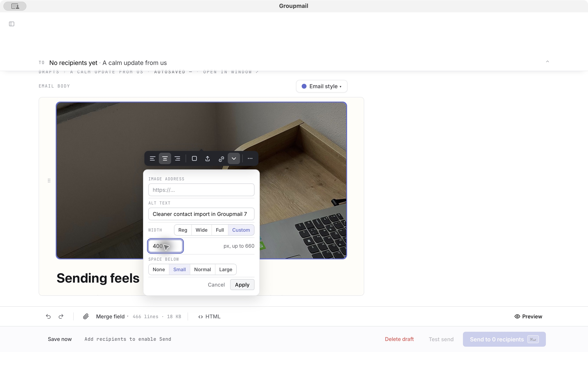
Task: Click the No recipients yet field
Action: coord(73,63)
